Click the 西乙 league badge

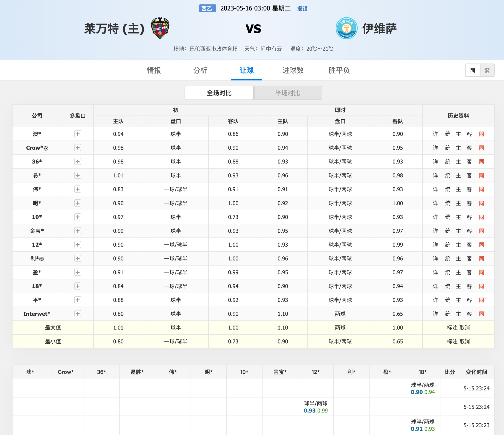pos(207,9)
